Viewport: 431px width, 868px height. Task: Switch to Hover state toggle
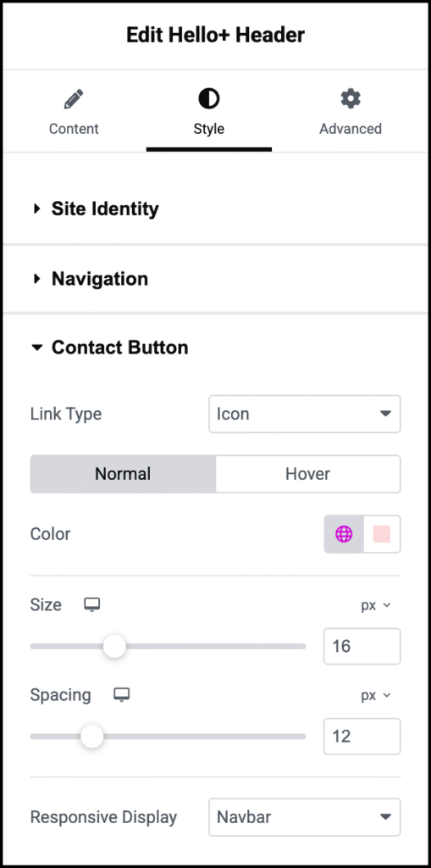point(307,474)
